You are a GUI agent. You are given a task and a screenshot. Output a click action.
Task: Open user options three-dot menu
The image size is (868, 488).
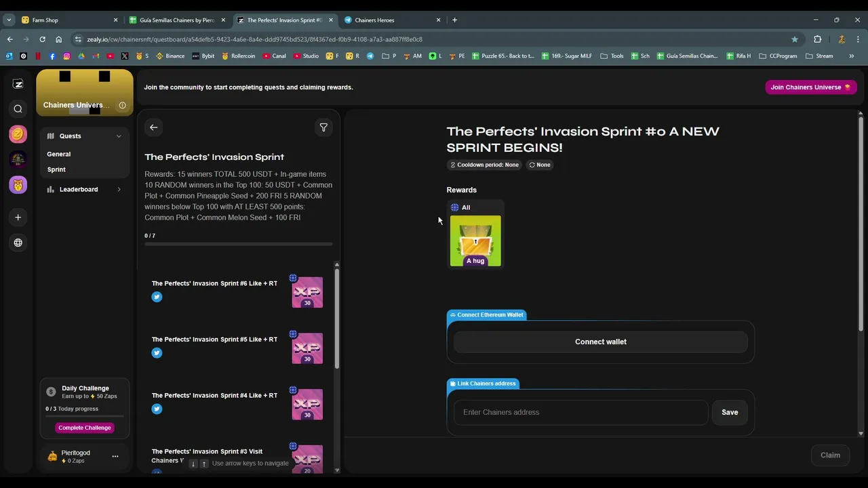[x=115, y=457]
